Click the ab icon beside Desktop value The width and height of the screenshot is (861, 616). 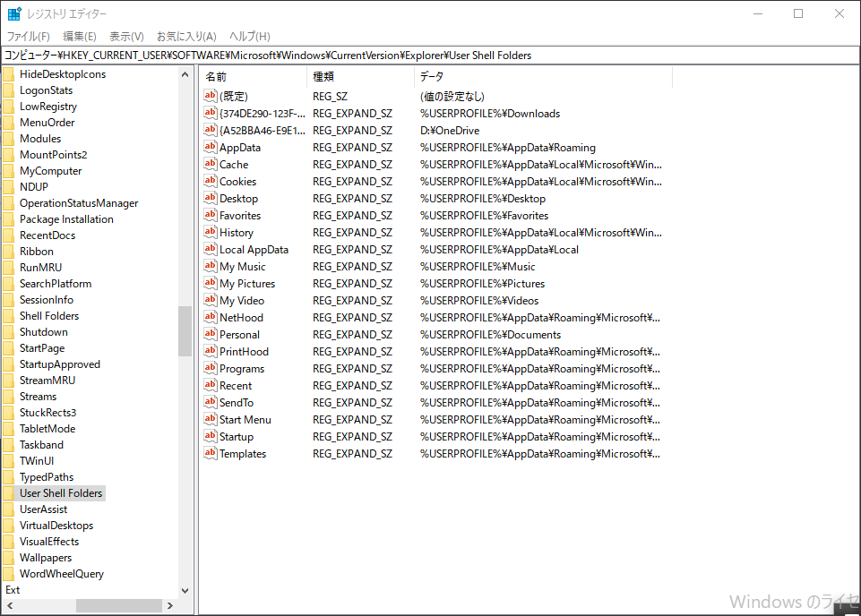click(x=211, y=198)
